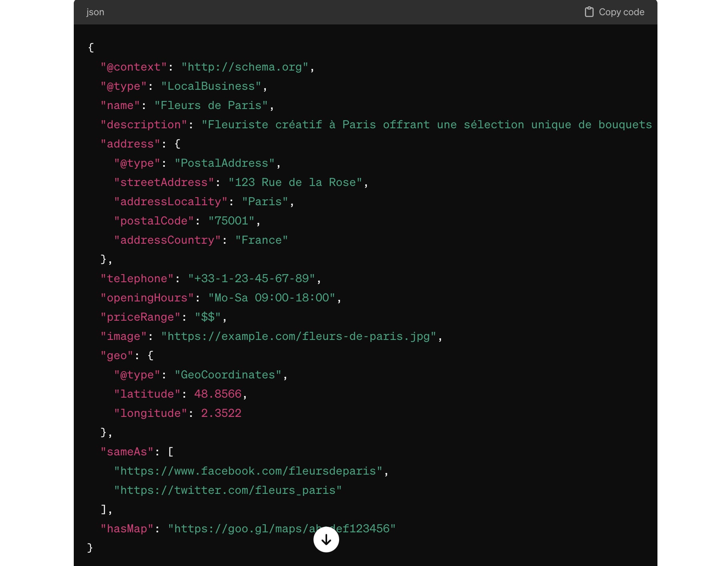Image resolution: width=728 pixels, height=566 pixels.
Task: Click the "streetAddress" key
Action: click(164, 182)
